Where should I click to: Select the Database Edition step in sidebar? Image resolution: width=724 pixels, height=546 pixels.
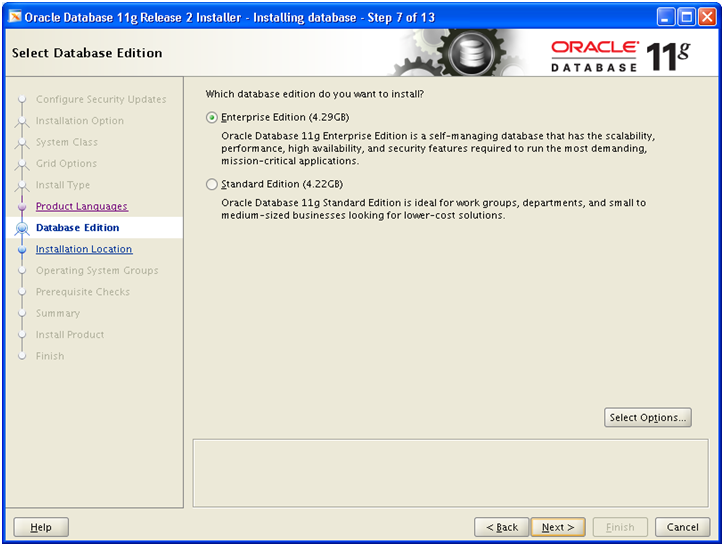95,228
